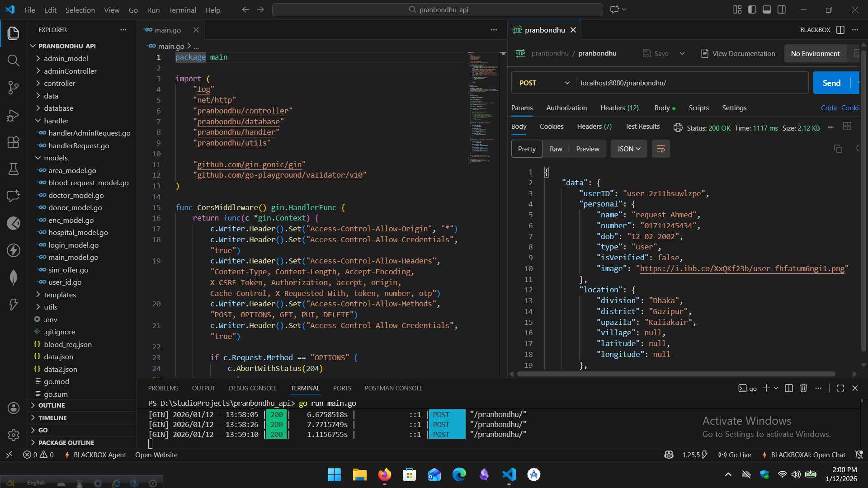
Task: Kill terminal with the trash icon
Action: pyautogui.click(x=803, y=388)
